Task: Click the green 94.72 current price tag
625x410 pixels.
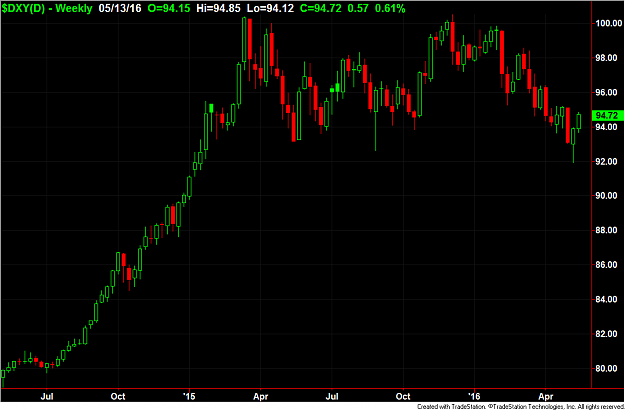Action: [x=606, y=116]
